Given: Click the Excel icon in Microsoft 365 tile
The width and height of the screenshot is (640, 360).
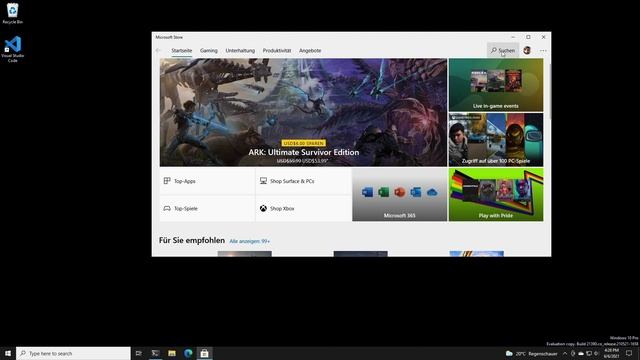Looking at the screenshot, I should click(383, 192).
